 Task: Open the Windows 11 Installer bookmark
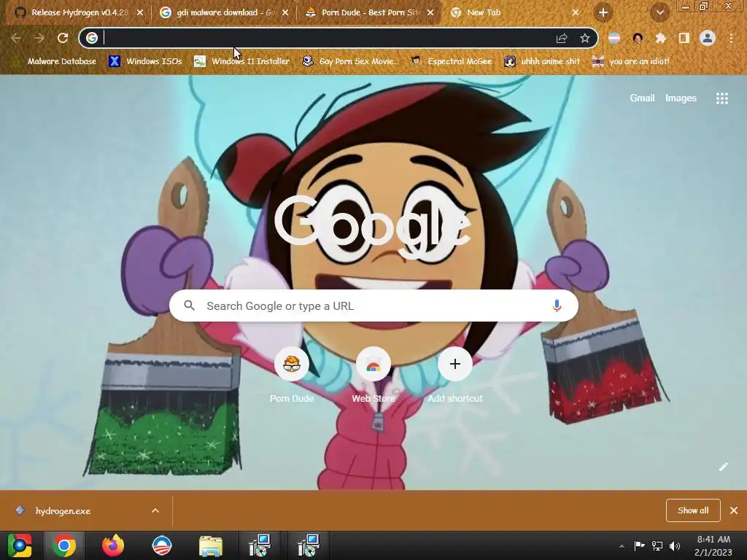(x=242, y=61)
